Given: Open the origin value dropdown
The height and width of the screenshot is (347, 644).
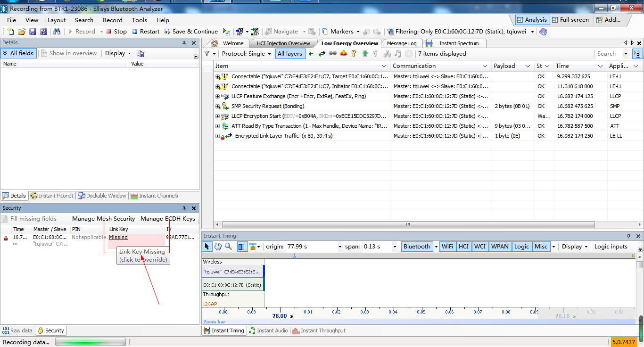Looking at the screenshot, I should [340, 247].
